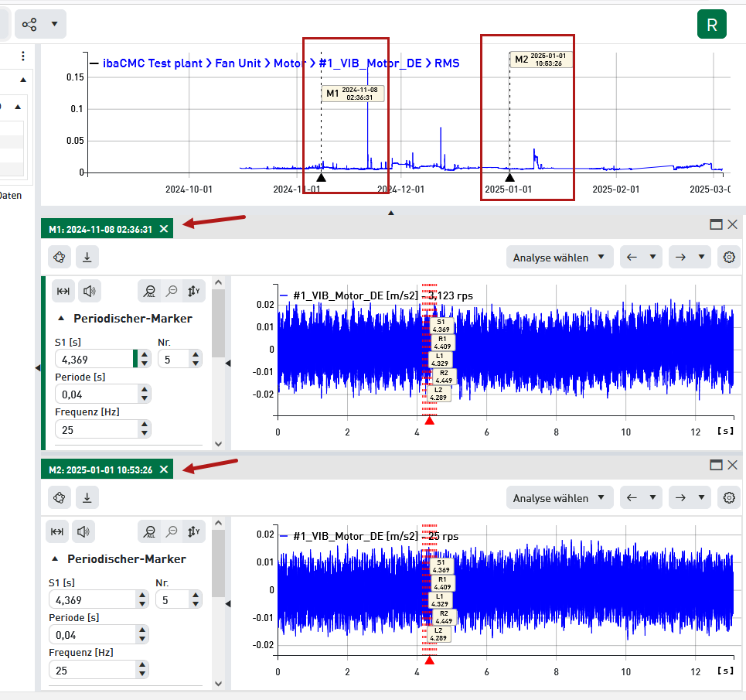Click the share icon in top toolbar
This screenshot has height=700, width=746.
tap(29, 24)
